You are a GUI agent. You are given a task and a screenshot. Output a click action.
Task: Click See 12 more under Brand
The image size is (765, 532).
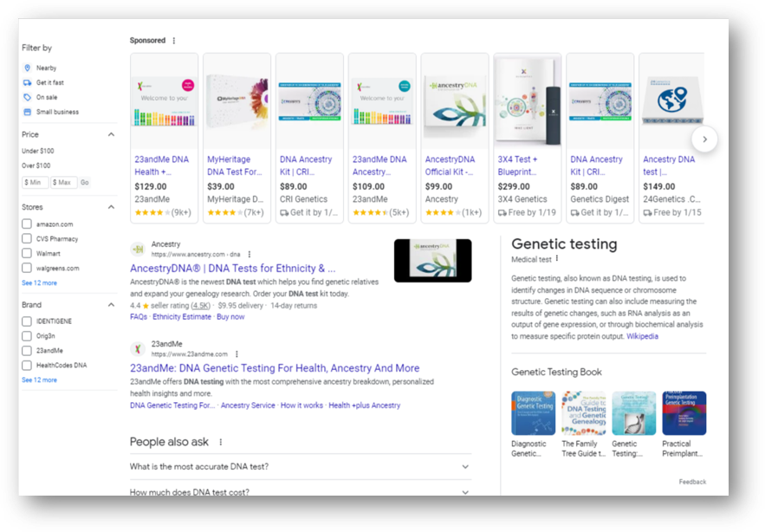point(39,380)
